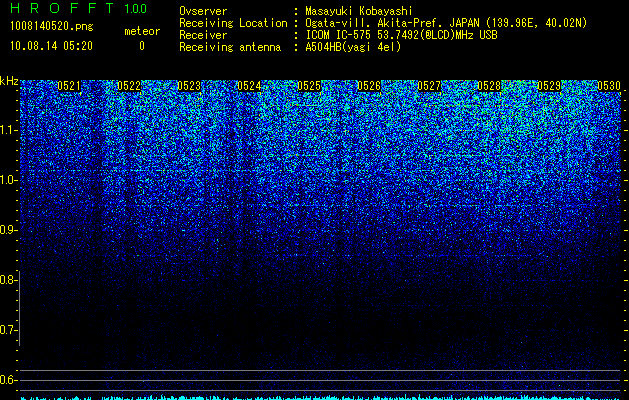Image resolution: width=629 pixels, height=400 pixels.
Task: Click the meteor label
Action: [142, 31]
